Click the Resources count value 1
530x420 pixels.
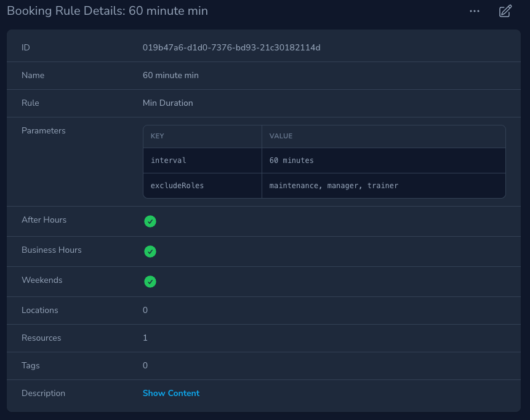[145, 338]
